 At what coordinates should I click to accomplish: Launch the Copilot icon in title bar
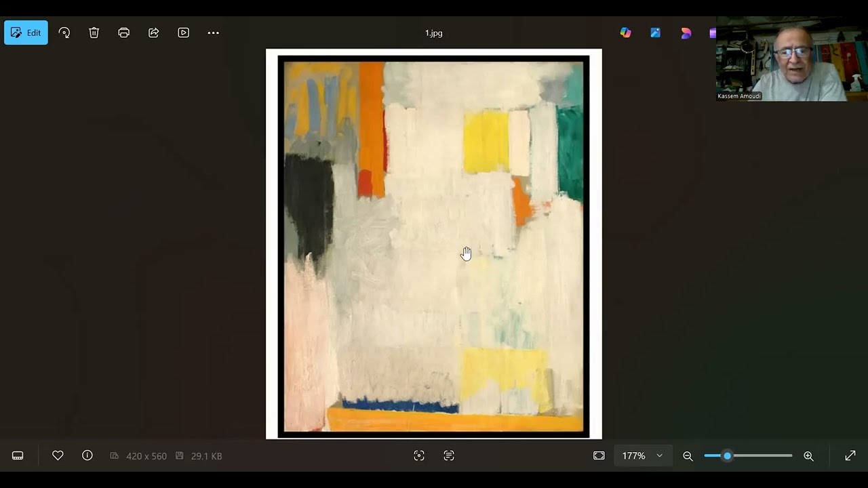click(x=625, y=33)
